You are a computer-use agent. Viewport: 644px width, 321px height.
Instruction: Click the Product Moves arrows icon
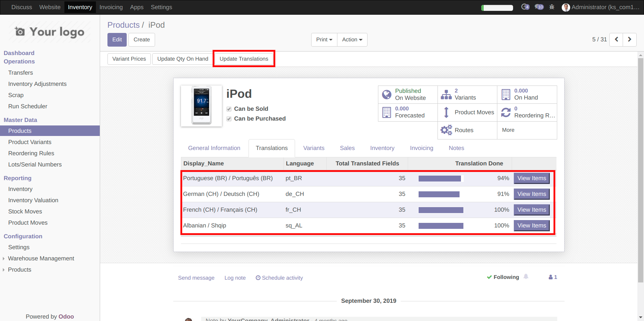[x=446, y=112]
